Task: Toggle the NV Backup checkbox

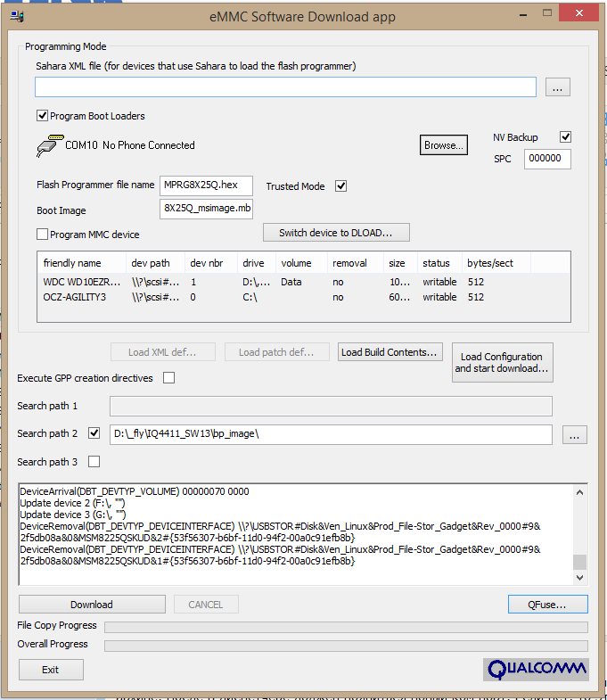Action: [x=564, y=137]
